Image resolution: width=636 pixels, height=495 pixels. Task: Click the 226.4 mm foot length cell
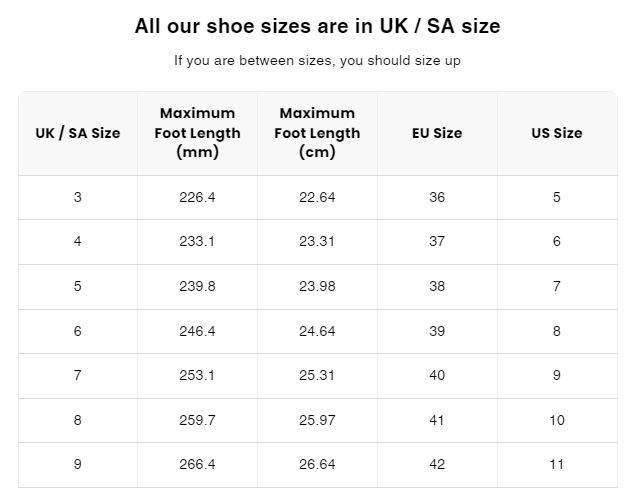tap(197, 197)
